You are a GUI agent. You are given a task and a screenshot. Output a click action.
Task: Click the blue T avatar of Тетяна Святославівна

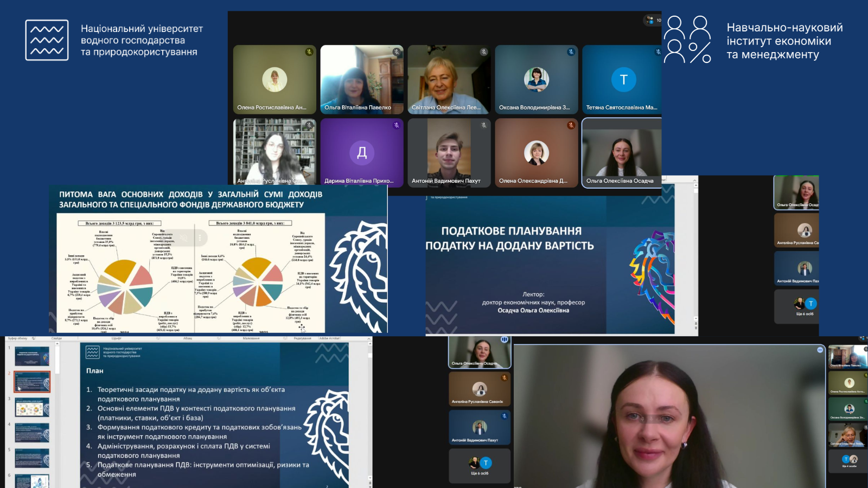[x=623, y=80]
